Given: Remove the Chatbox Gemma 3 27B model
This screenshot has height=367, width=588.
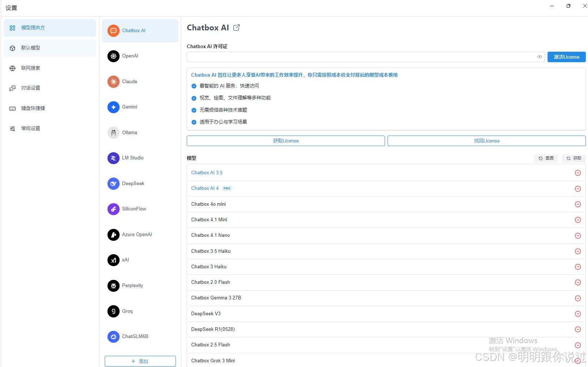Looking at the screenshot, I should click(578, 298).
